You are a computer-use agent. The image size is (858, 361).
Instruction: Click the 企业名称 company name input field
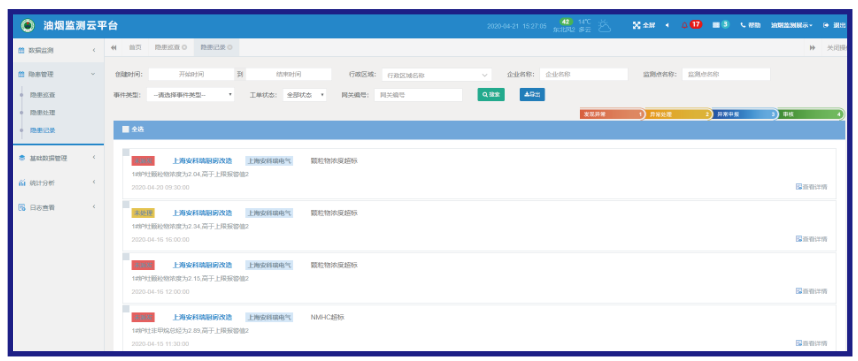coord(583,74)
